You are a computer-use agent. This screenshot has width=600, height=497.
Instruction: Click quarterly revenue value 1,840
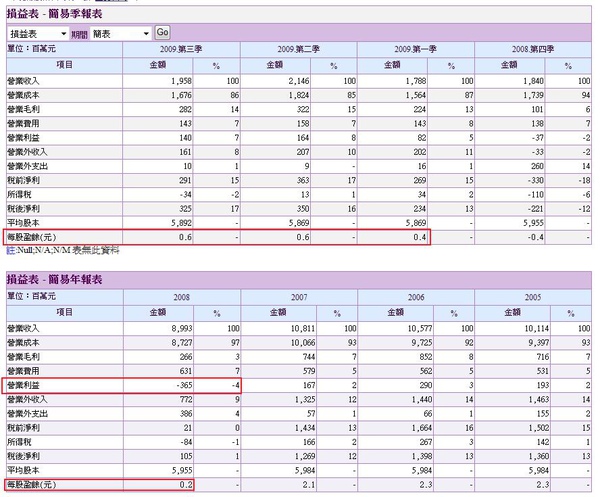coord(533,81)
